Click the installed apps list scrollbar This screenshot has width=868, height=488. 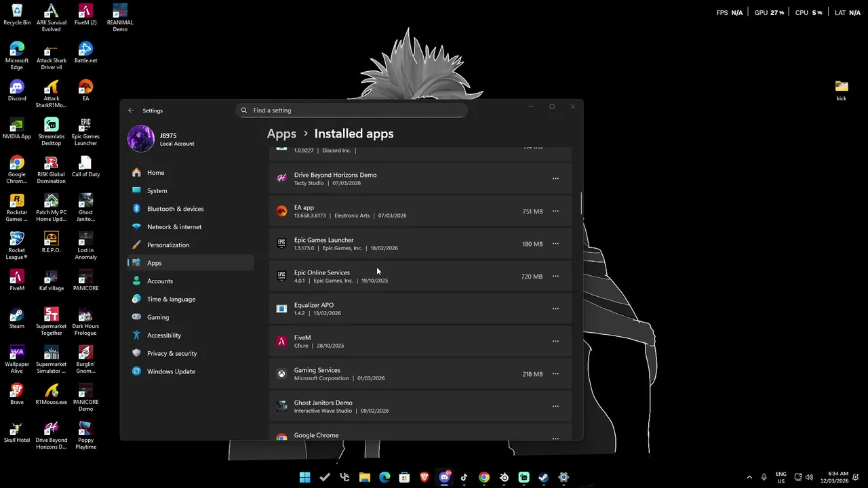click(x=581, y=203)
